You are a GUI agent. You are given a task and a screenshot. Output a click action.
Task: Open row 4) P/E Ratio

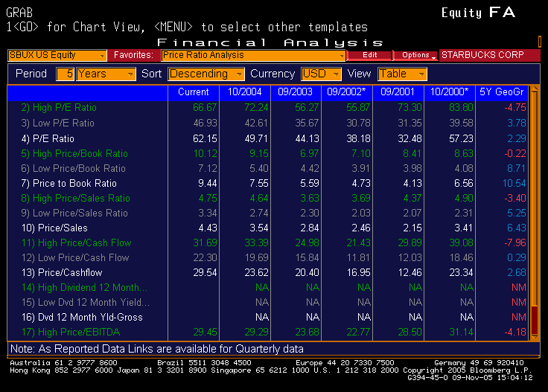pos(48,139)
